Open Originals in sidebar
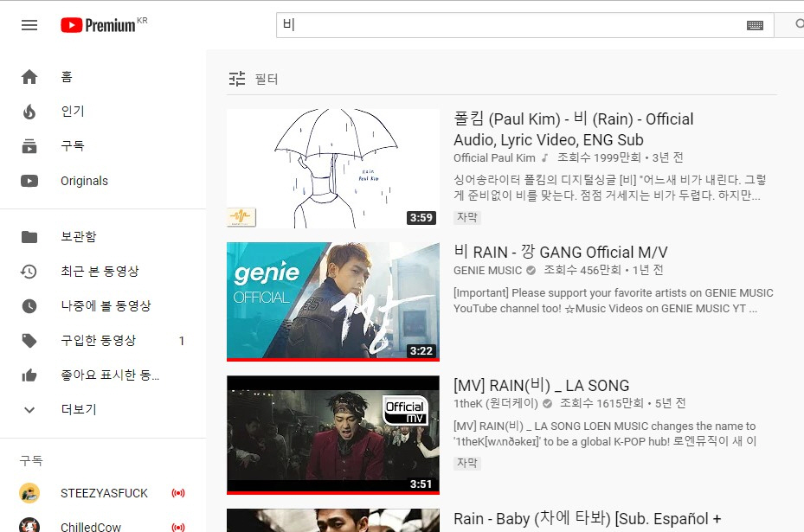804x532 pixels. click(84, 181)
